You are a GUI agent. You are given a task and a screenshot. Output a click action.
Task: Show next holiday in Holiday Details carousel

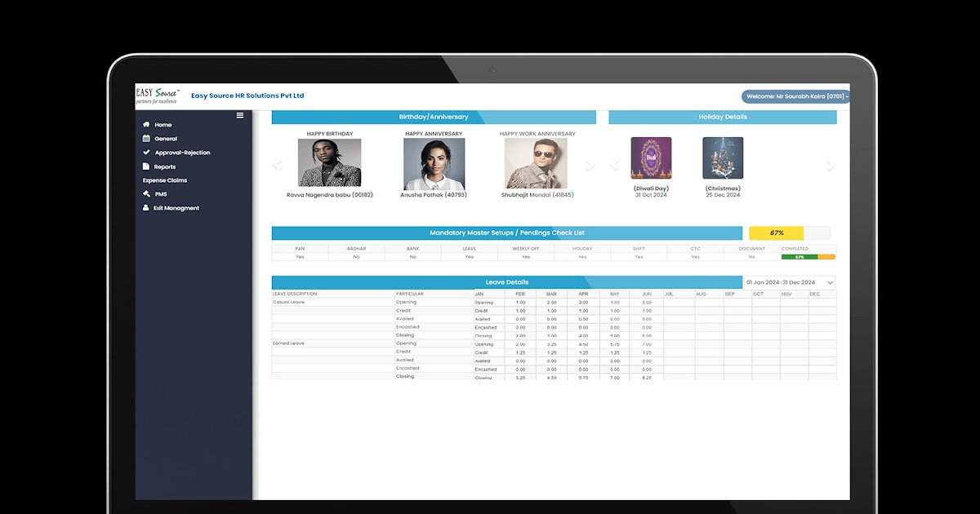[x=831, y=166]
